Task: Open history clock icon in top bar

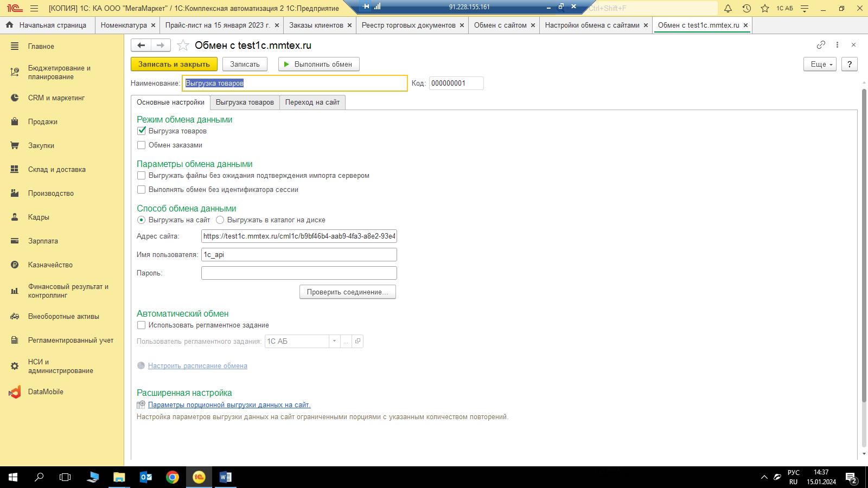Action: (746, 8)
